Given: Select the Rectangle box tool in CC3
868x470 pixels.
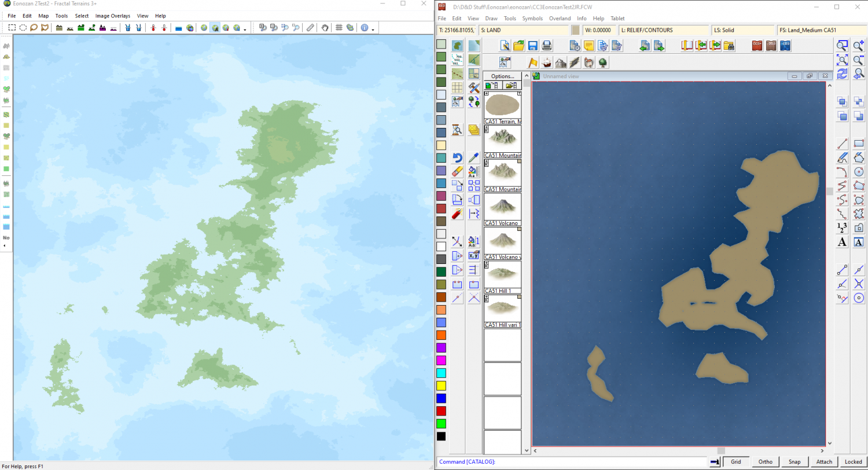Looking at the screenshot, I should tap(859, 144).
